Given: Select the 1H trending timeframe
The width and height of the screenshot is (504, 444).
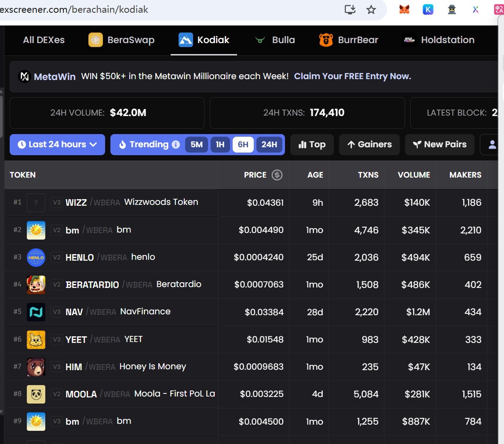Looking at the screenshot, I should pos(220,145).
